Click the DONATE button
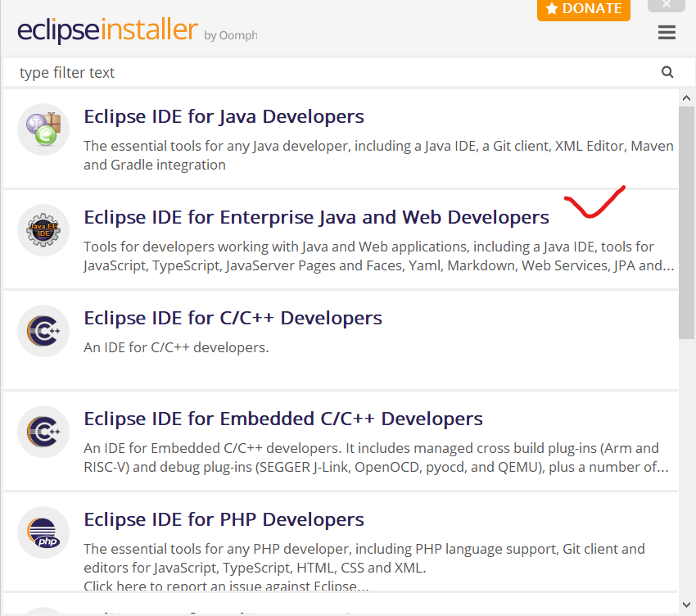 tap(583, 8)
